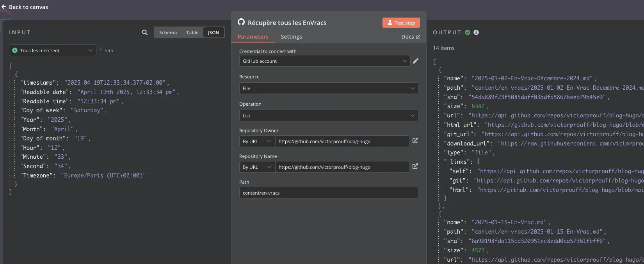Open the Docs link
Screen dimensions: 644x264
coord(410,37)
